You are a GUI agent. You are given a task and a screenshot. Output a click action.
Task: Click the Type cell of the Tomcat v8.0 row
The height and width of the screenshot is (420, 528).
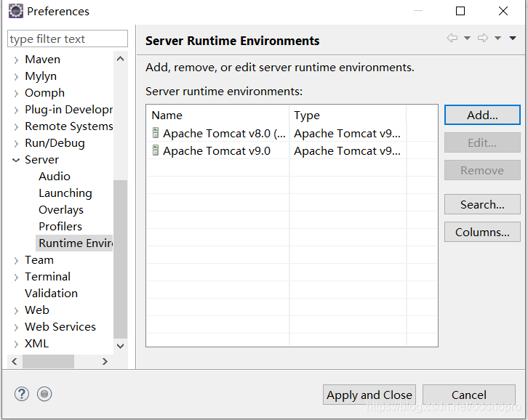click(347, 133)
